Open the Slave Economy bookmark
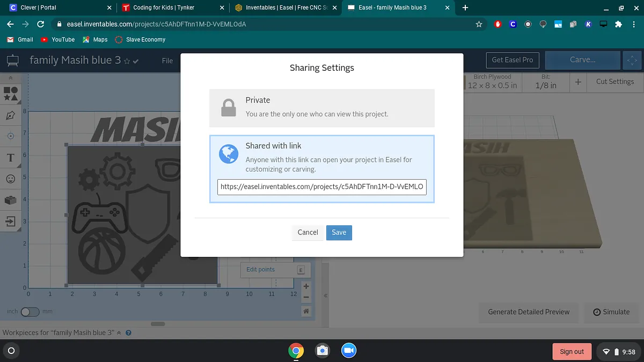The image size is (644, 362). [140, 40]
